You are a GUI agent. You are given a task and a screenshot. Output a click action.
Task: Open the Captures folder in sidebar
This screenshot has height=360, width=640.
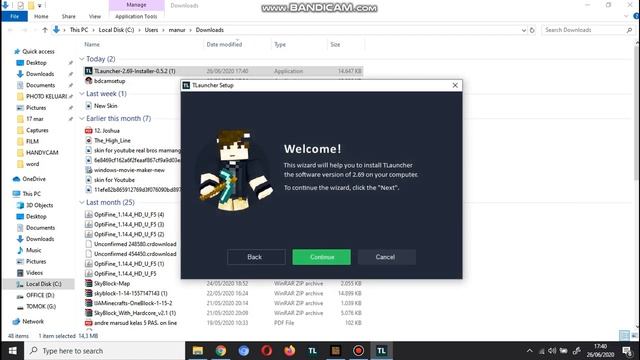pyautogui.click(x=37, y=130)
